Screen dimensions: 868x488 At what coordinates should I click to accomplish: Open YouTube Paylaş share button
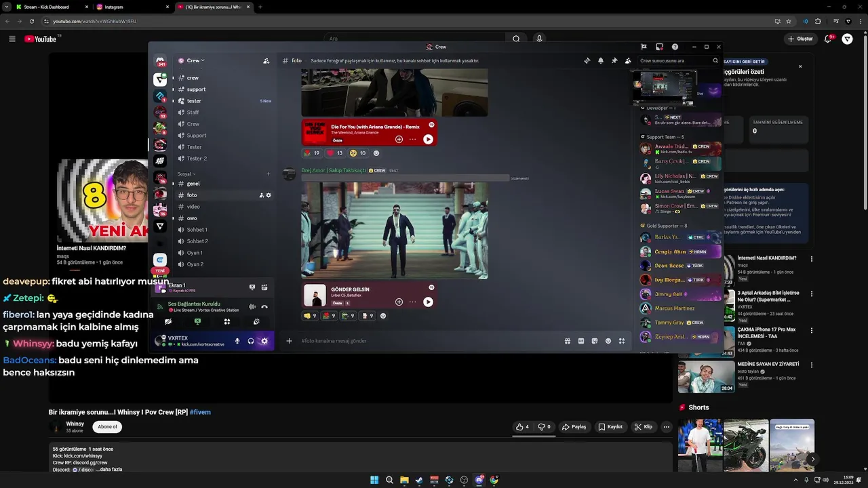coord(574,427)
